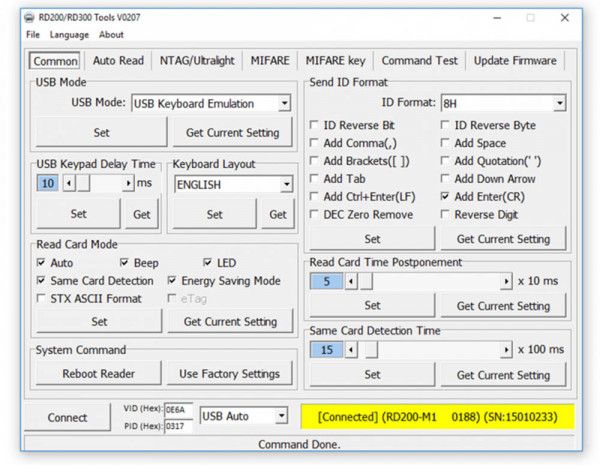Click Set under Same Card Detection Time
Screen dimensions: 600x465
point(372,374)
